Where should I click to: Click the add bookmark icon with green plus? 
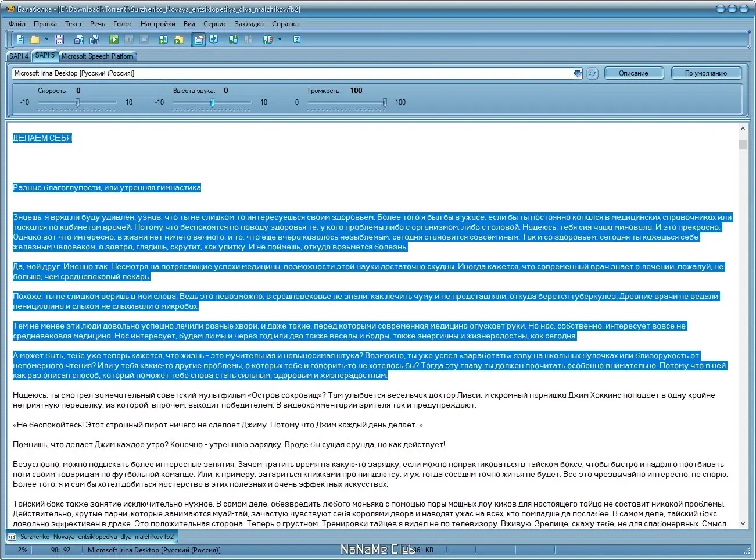point(233,40)
